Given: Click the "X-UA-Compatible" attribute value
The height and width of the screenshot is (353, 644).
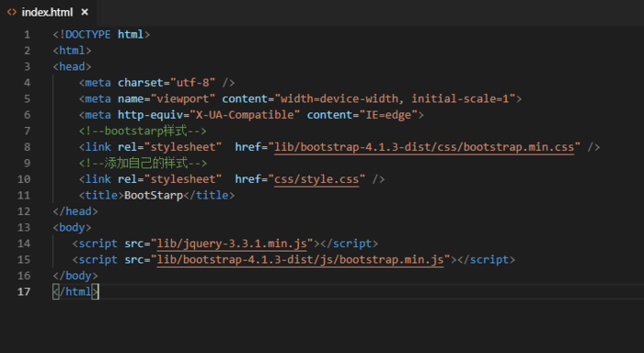Looking at the screenshot, I should (x=245, y=115).
